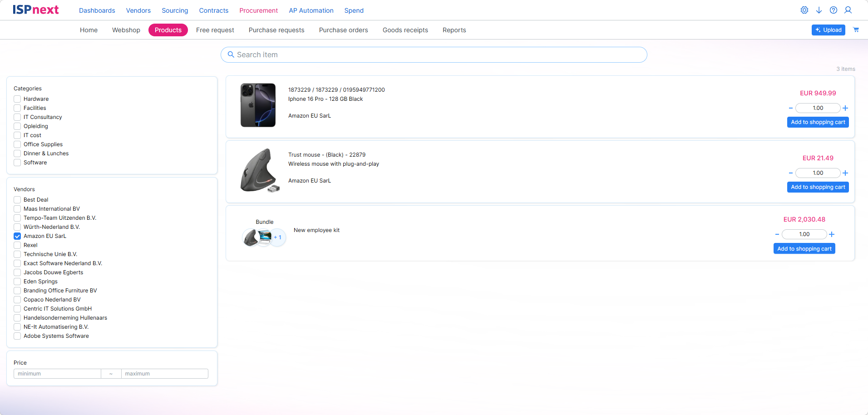Image resolution: width=868 pixels, height=415 pixels.
Task: Open the shopping cart icon
Action: (856, 30)
